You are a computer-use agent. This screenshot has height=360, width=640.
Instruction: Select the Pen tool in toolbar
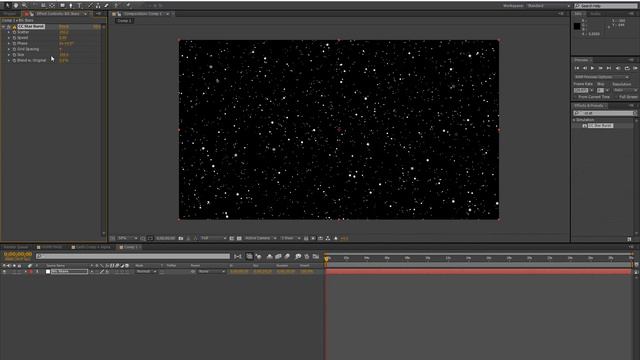point(71,5)
